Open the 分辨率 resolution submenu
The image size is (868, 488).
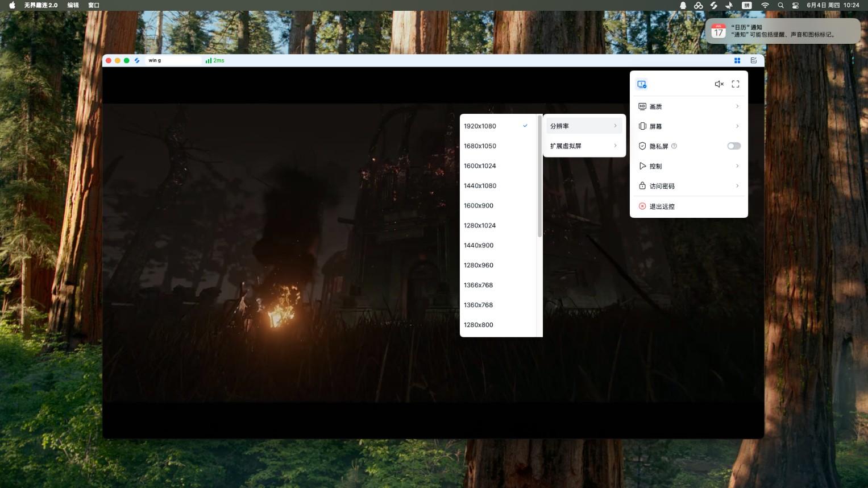584,126
